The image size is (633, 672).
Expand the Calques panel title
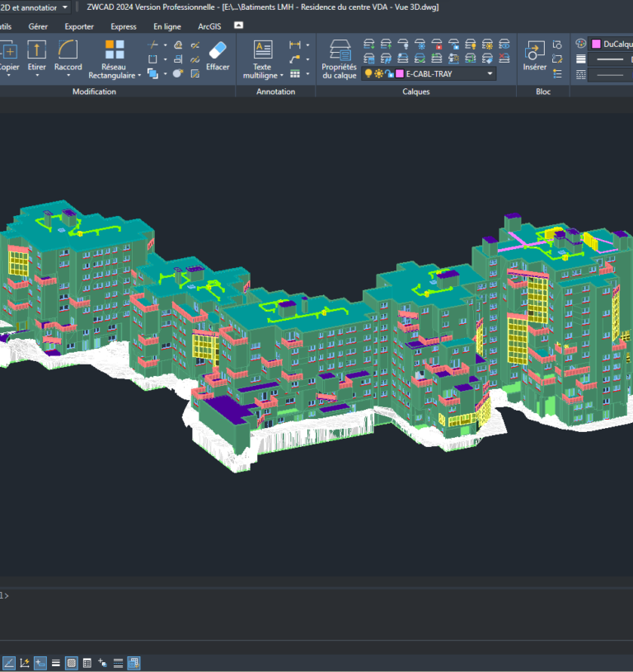pyautogui.click(x=416, y=92)
